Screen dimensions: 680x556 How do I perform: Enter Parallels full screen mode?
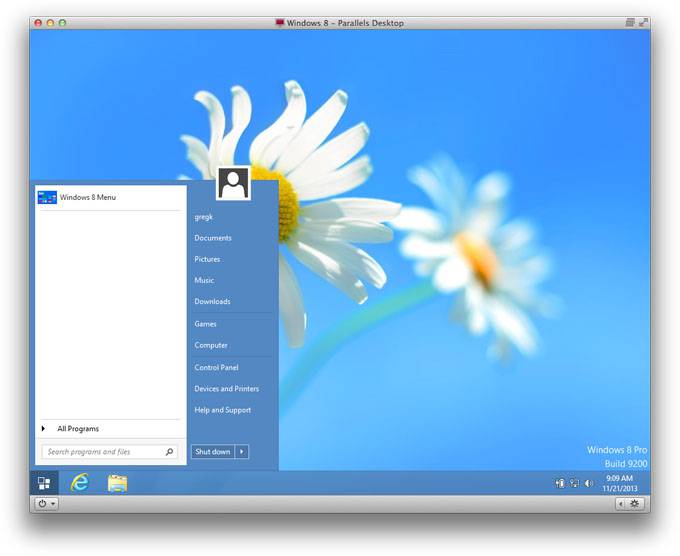(x=643, y=23)
